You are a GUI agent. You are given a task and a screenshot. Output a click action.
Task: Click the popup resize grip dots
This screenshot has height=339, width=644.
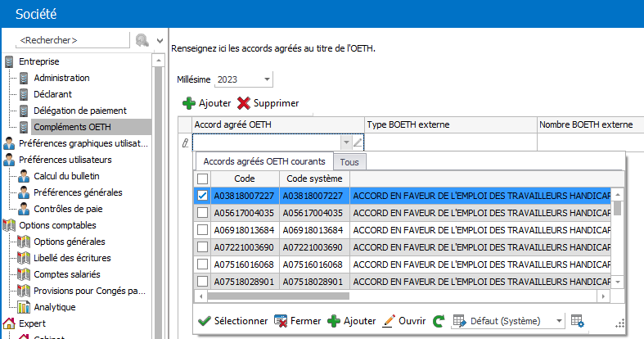(619, 323)
